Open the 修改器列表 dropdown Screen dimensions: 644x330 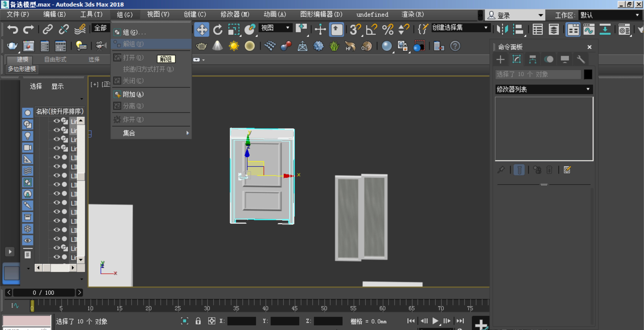(544, 89)
